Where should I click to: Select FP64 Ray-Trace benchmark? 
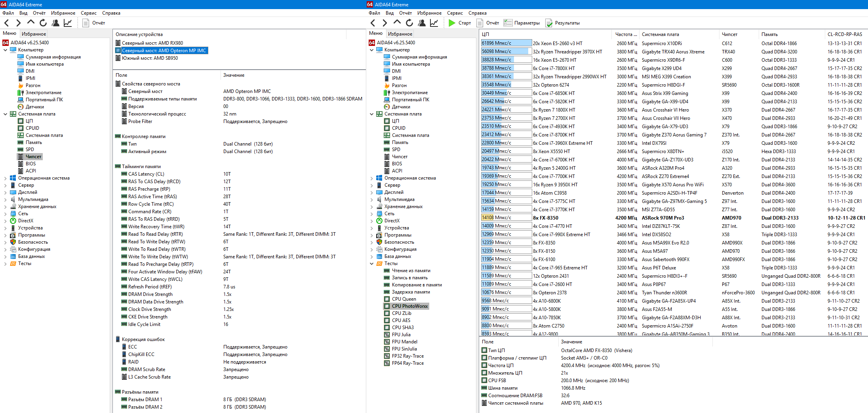pos(408,363)
